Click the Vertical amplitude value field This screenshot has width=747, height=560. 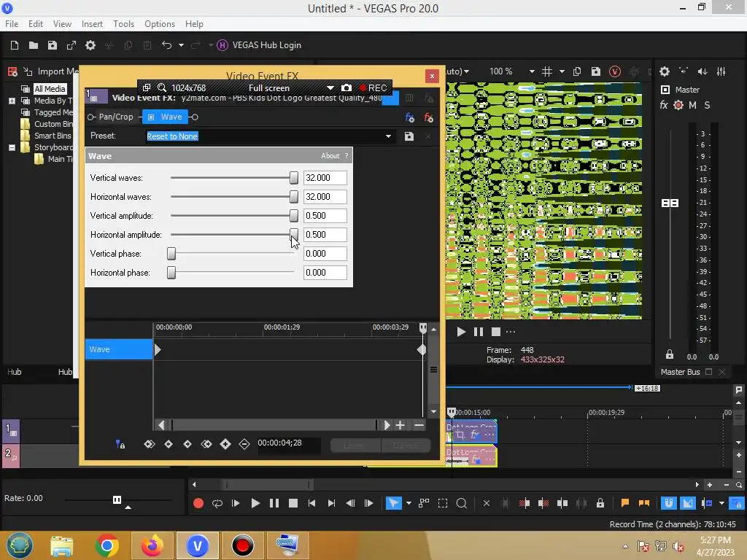[325, 216]
